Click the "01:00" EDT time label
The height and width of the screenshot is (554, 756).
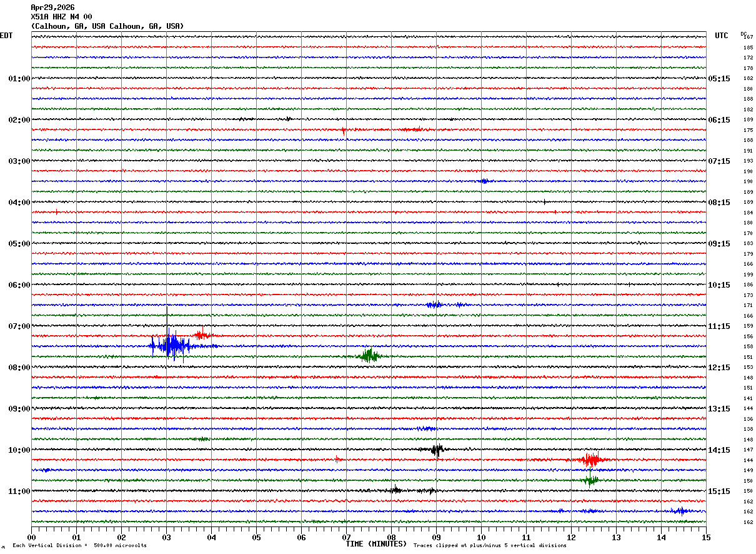pos(19,79)
